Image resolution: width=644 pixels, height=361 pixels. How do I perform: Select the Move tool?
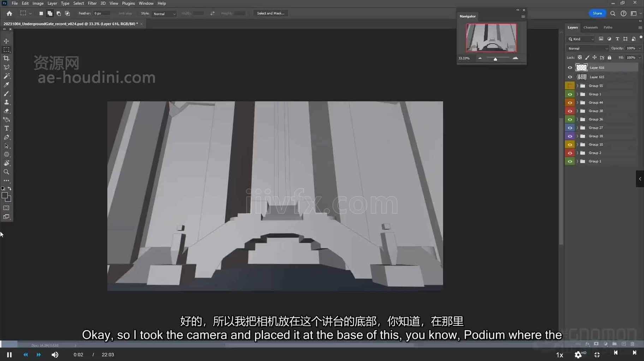(6, 41)
